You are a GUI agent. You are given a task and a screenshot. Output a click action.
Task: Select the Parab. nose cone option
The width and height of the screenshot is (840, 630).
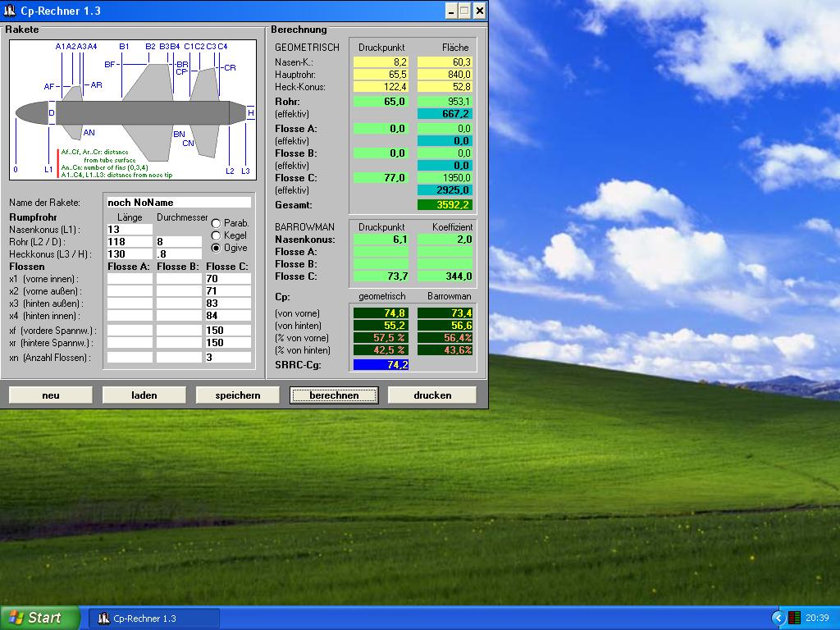click(x=216, y=223)
